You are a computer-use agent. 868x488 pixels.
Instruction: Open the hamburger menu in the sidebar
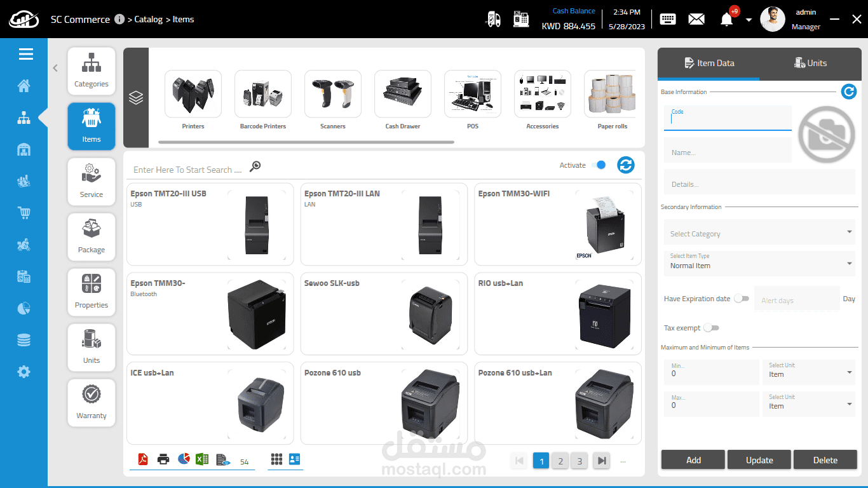(x=26, y=54)
